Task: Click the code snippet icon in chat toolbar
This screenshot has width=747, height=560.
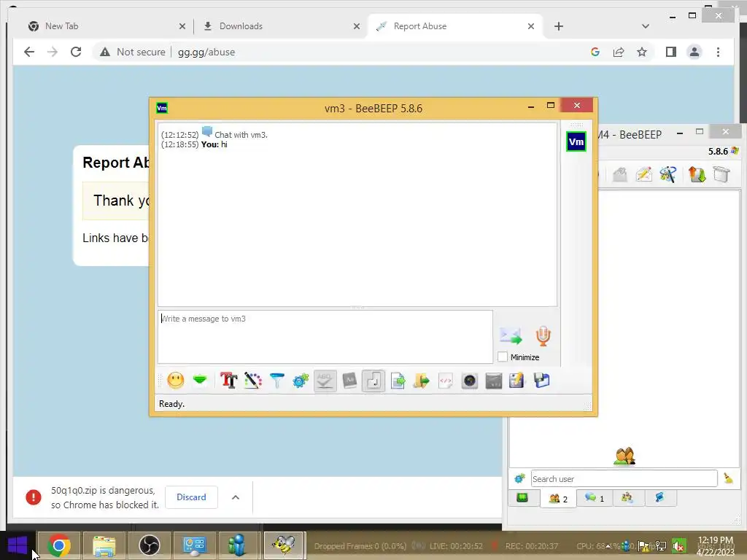Action: click(x=446, y=381)
